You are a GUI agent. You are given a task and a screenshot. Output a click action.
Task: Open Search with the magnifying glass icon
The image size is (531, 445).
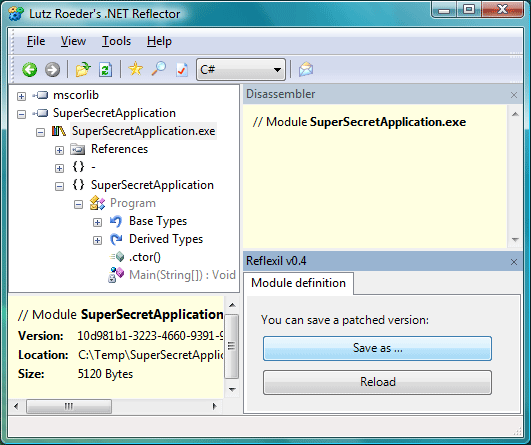[x=158, y=69]
